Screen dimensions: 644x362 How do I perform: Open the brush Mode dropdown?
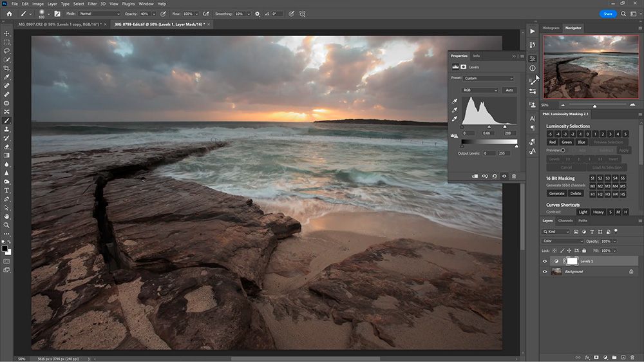coord(99,14)
